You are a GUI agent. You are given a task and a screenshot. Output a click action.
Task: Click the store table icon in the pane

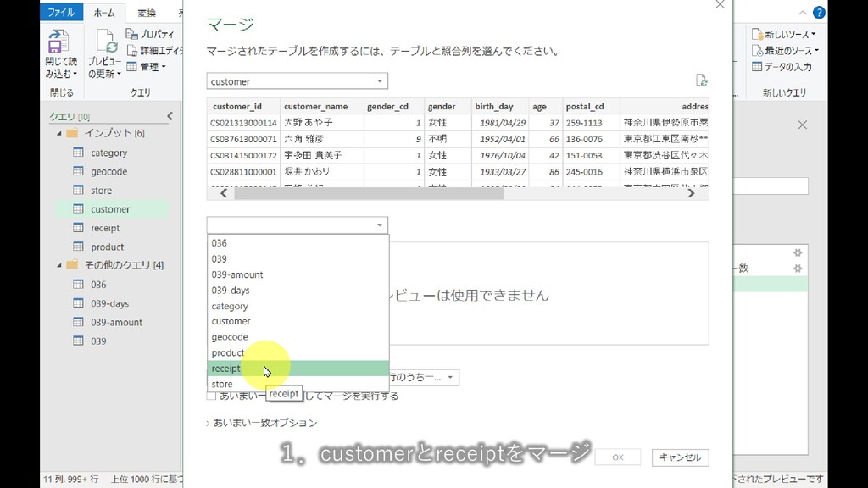coord(79,190)
